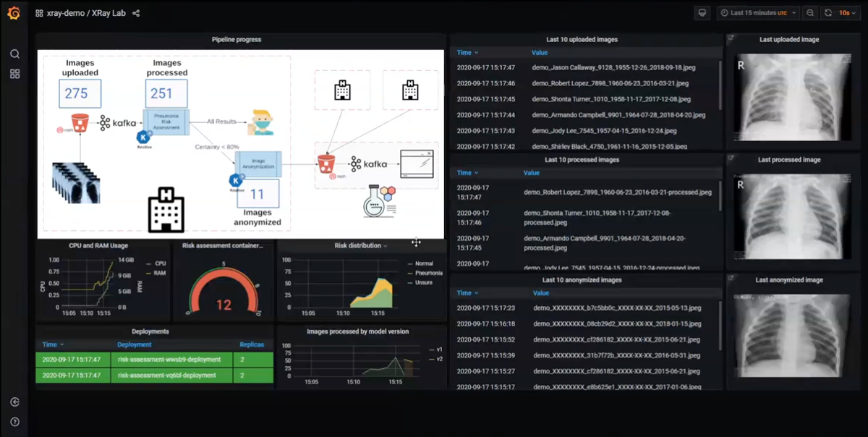Click the xray-demo / XRay Lab breadcrumb
Image resolution: width=868 pixels, height=437 pixels.
[86, 13]
